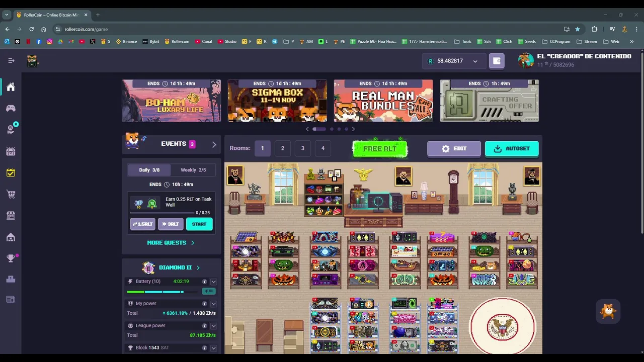Open the Binance bookmark

pos(126,41)
